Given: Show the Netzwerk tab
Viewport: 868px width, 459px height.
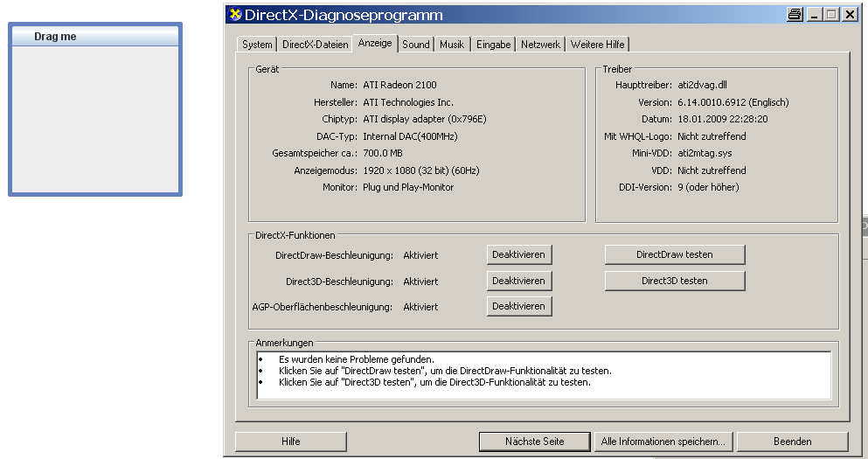Looking at the screenshot, I should tap(540, 45).
